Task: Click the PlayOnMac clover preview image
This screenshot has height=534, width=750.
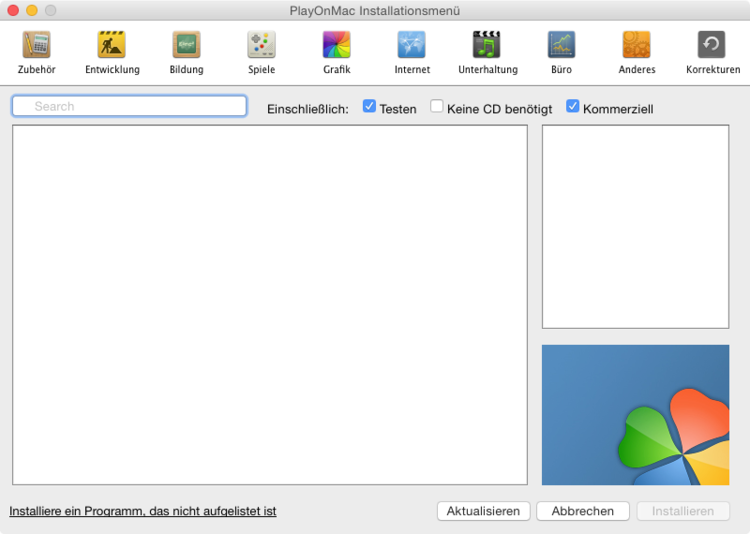Action: pos(635,415)
